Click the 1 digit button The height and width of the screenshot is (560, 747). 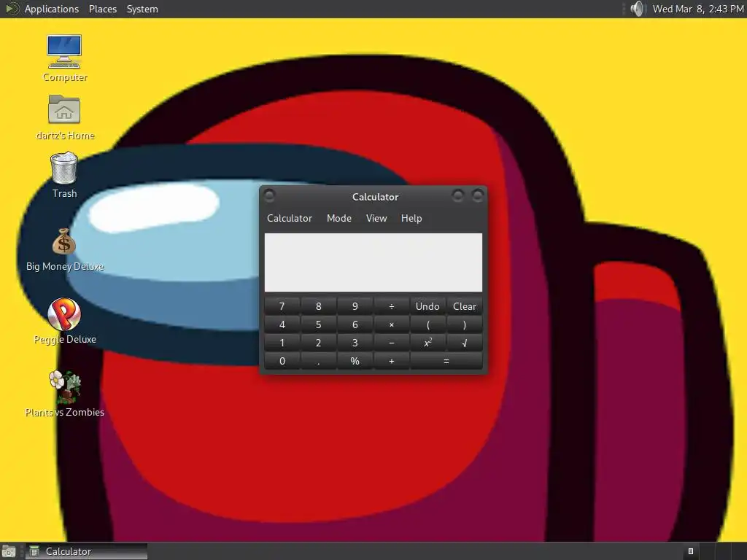tap(282, 343)
